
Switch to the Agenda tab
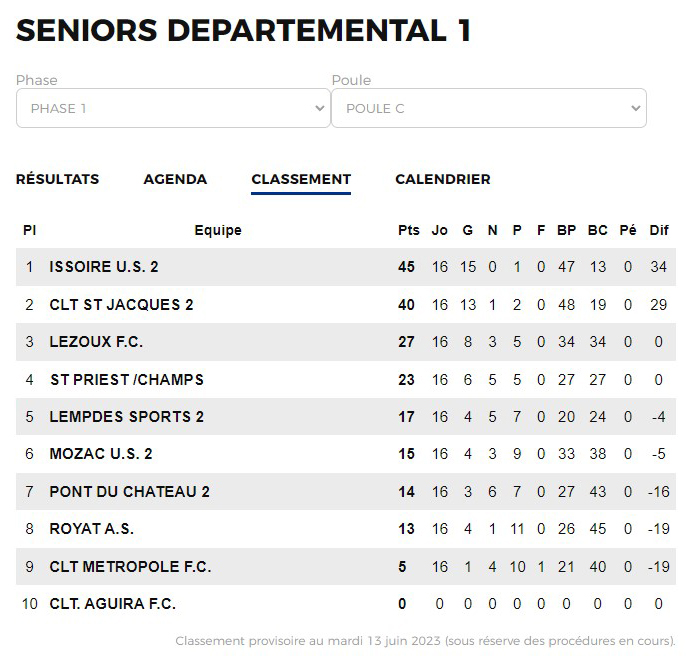click(175, 179)
